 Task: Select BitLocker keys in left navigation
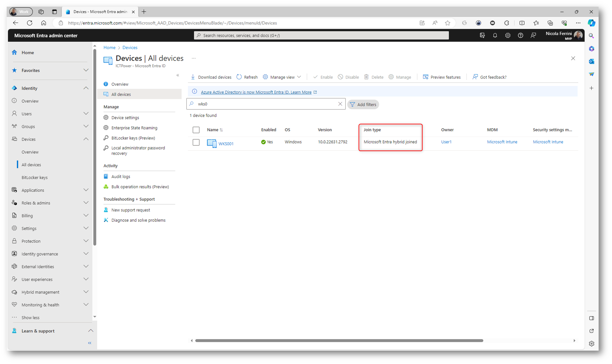34,177
